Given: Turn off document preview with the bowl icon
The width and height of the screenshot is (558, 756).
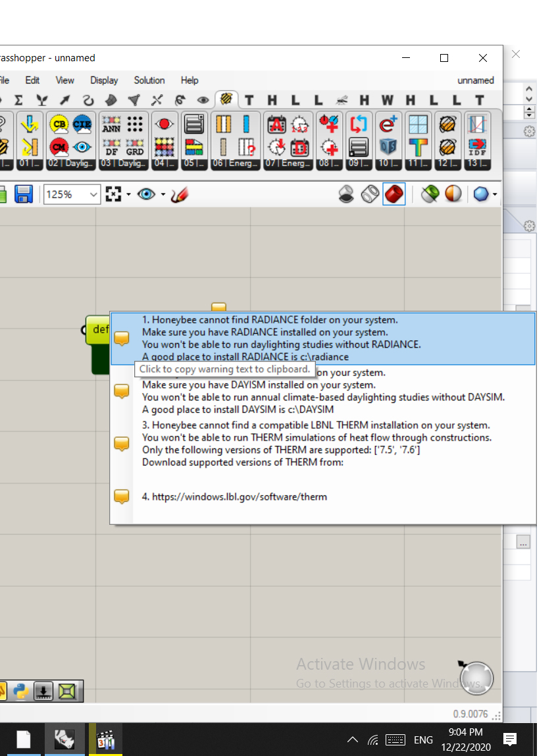Looking at the screenshot, I should click(x=347, y=194).
